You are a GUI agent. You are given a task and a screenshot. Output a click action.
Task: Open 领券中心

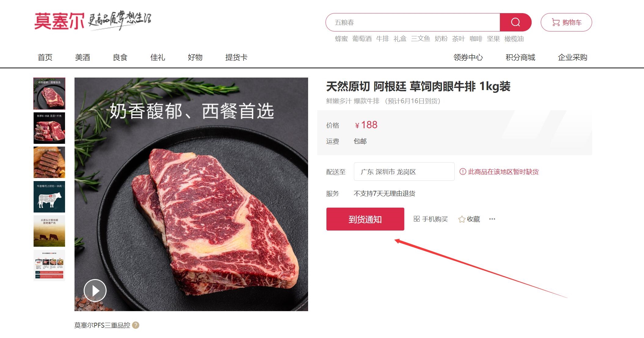[x=468, y=57]
